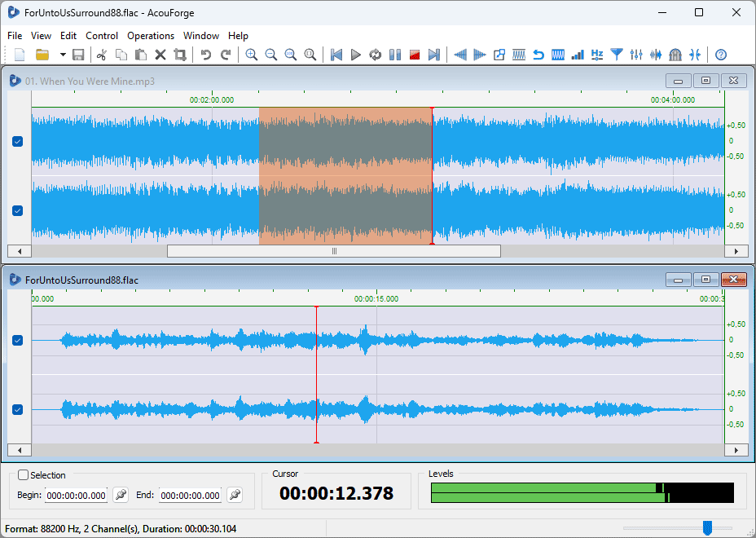Cut the selection using the scissors icon
This screenshot has width=756, height=538.
coord(101,55)
